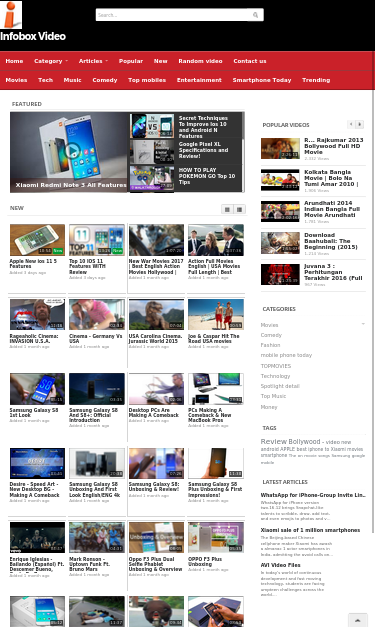Open Samsung Galaxy S8 Plus Unboxing & First Impressions
This screenshot has width=375, height=627.
pos(216,463)
